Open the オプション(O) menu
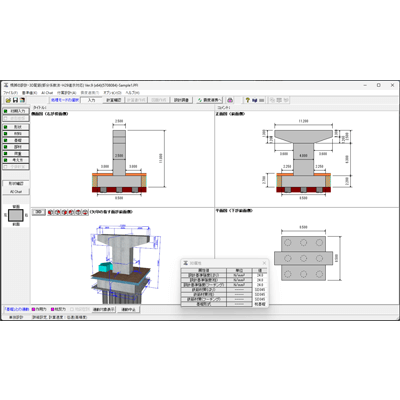Image resolution: width=400 pixels, height=400 pixels. point(112,93)
